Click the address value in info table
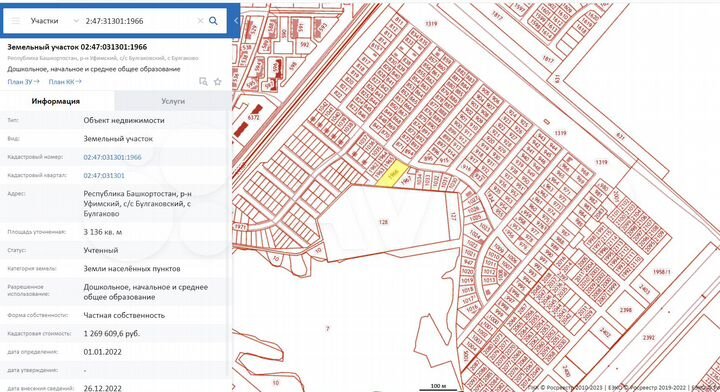 (x=137, y=203)
